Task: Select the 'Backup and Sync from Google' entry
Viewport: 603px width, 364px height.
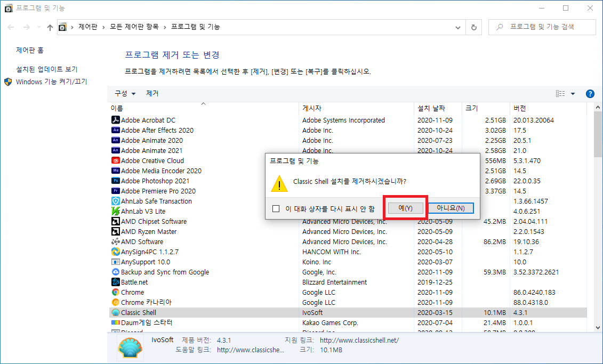Action: [x=348, y=272]
